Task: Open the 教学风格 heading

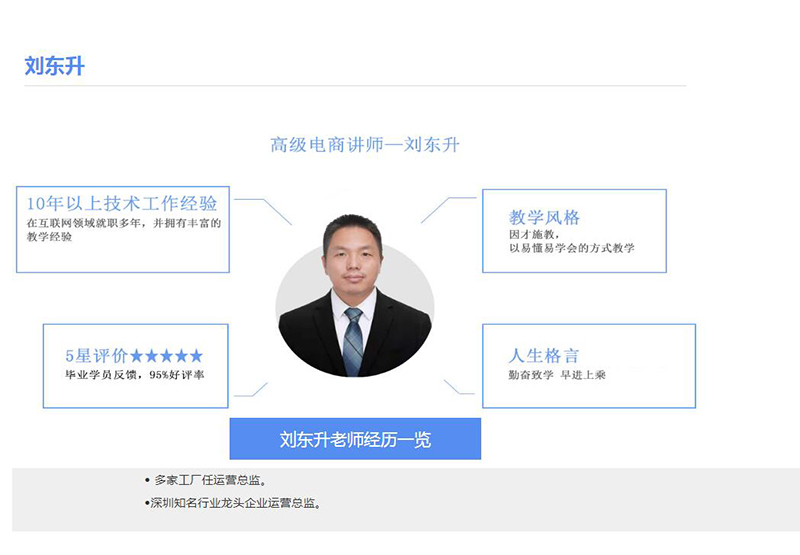Action: click(544, 217)
